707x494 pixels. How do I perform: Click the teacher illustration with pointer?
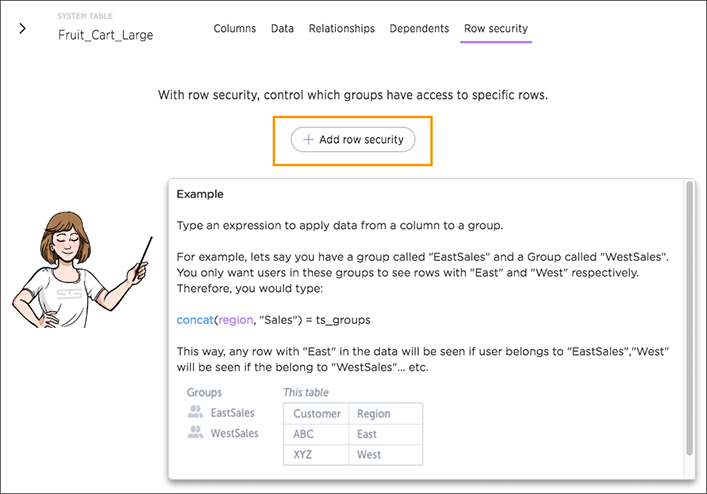[x=81, y=270]
